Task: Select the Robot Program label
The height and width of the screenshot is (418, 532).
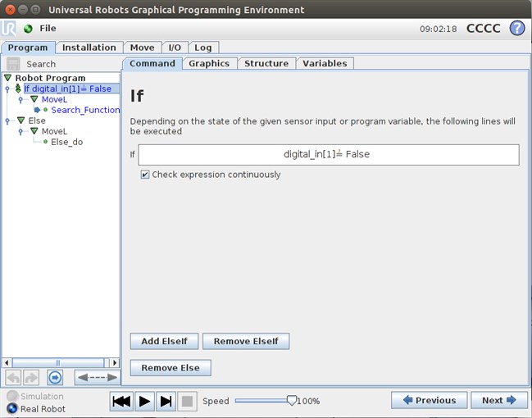Action: pos(50,78)
